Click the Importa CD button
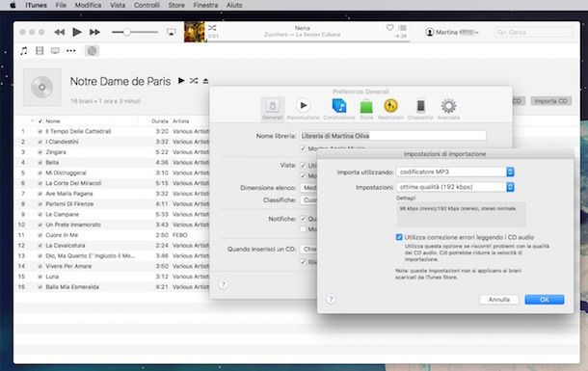Screen dimensions: 588x371 [x=550, y=101]
